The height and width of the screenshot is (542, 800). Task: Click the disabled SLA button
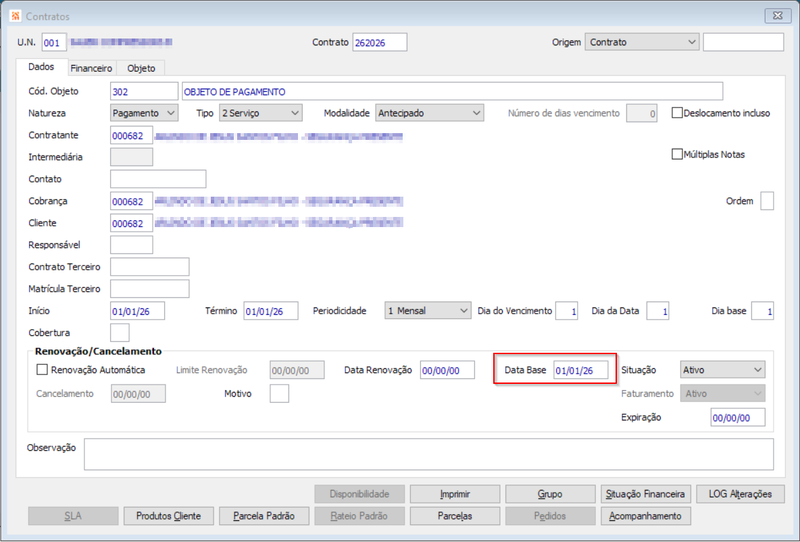click(x=73, y=516)
